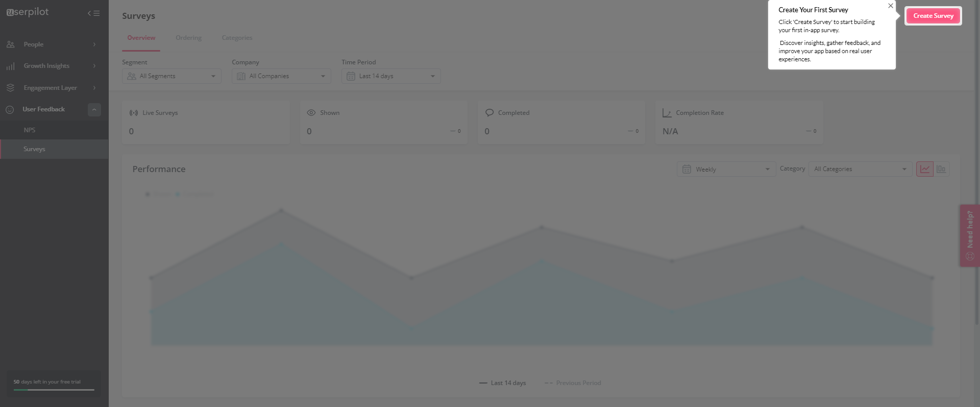980x407 pixels.
Task: Open the Last 14 days time period dropdown
Action: coord(391,76)
